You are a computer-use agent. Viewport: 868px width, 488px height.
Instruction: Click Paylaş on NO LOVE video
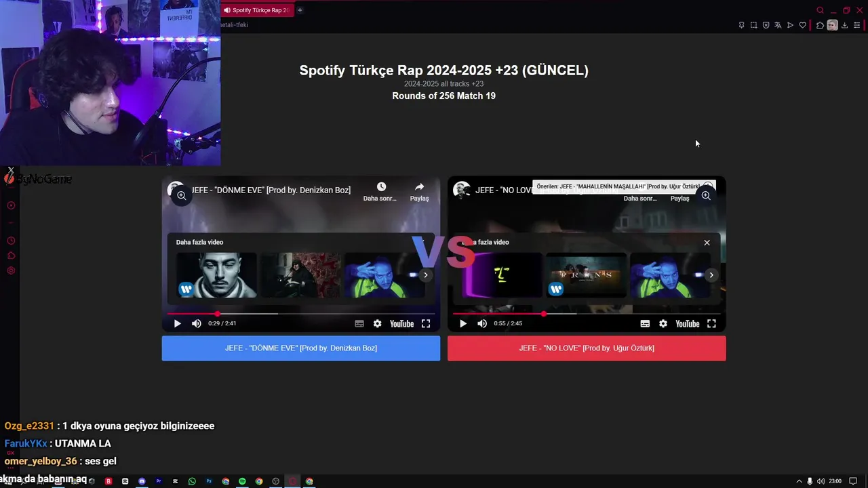pyautogui.click(x=679, y=199)
